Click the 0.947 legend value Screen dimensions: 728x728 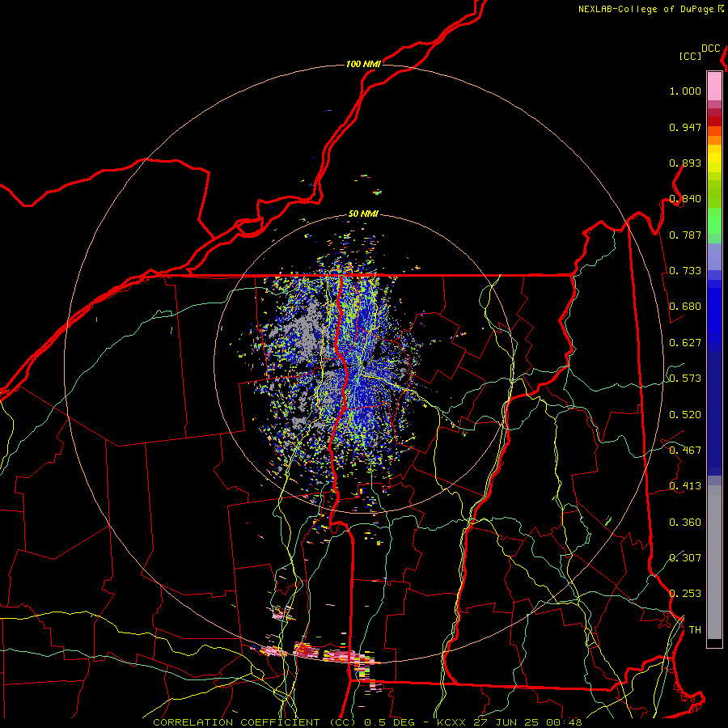685,127
